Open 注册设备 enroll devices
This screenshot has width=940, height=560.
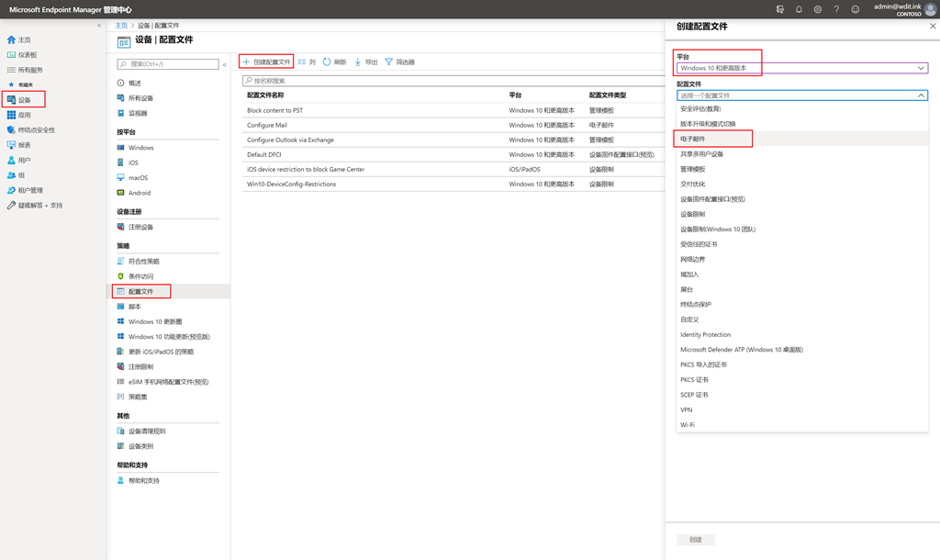140,227
